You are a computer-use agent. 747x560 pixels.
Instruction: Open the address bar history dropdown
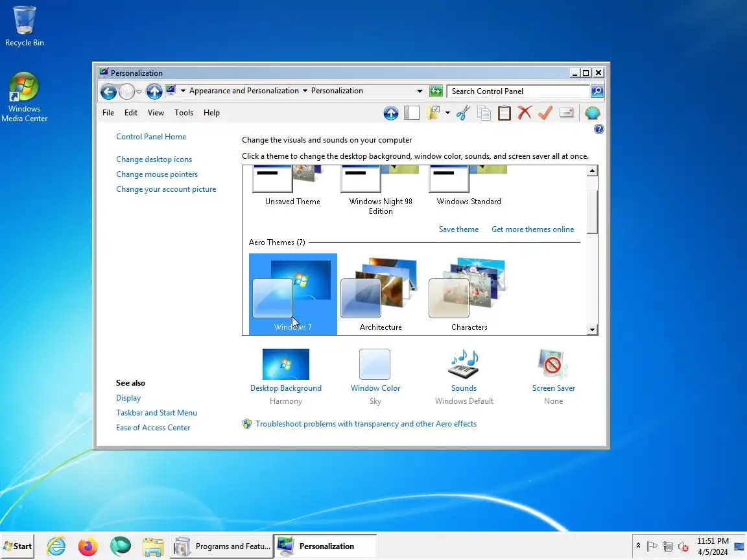(420, 91)
